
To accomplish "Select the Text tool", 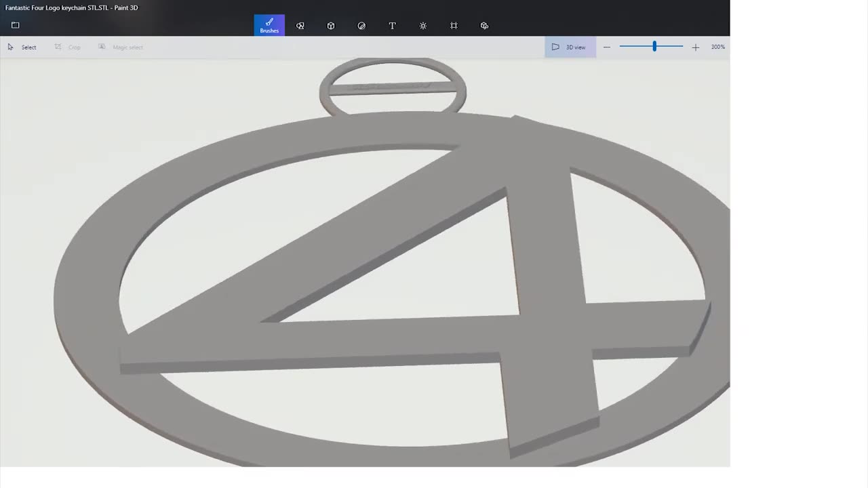I will [x=392, y=26].
